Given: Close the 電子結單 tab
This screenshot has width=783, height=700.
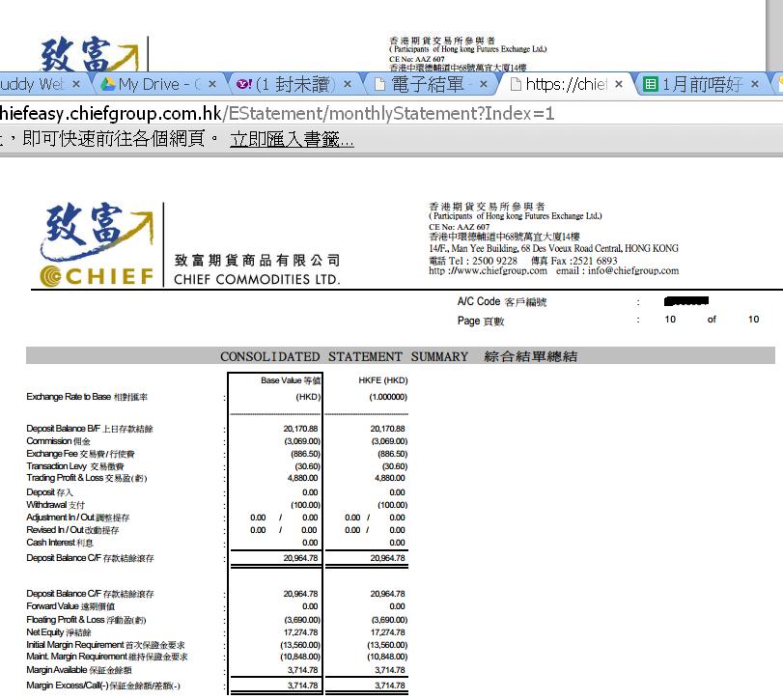Looking at the screenshot, I should 484,84.
